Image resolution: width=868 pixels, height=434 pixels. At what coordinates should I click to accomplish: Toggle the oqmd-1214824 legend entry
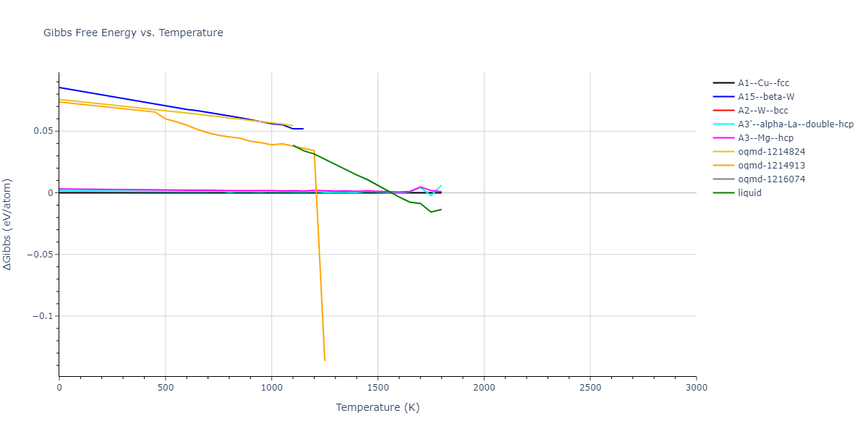(x=771, y=152)
